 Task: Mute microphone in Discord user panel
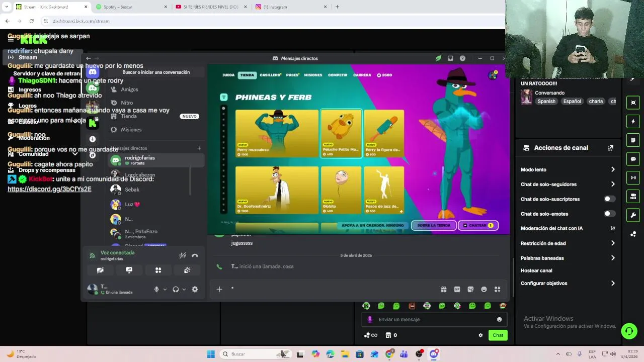(156, 289)
